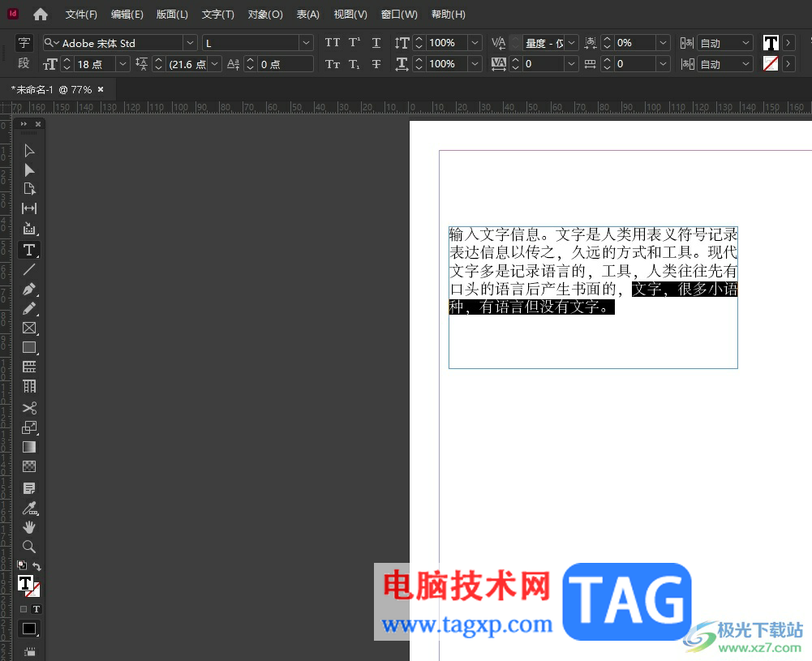Screen dimensions: 812x661
Task: Open the 文字(T) menu
Action: 218,15
